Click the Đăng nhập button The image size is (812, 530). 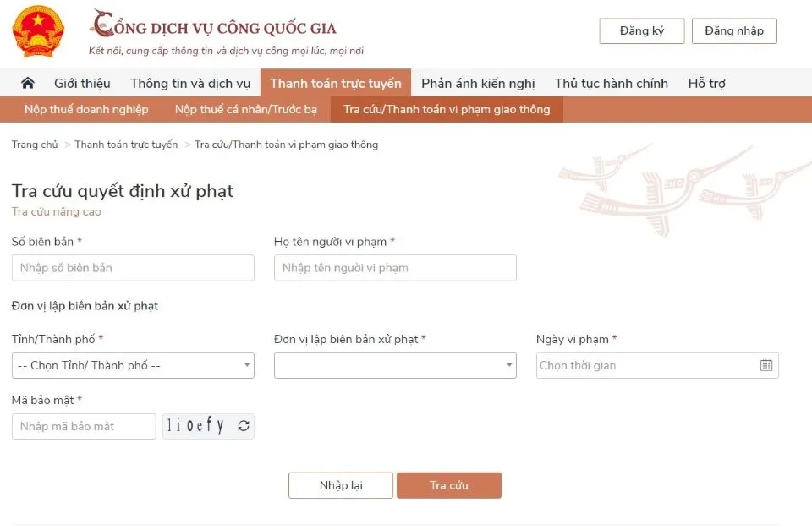click(734, 30)
